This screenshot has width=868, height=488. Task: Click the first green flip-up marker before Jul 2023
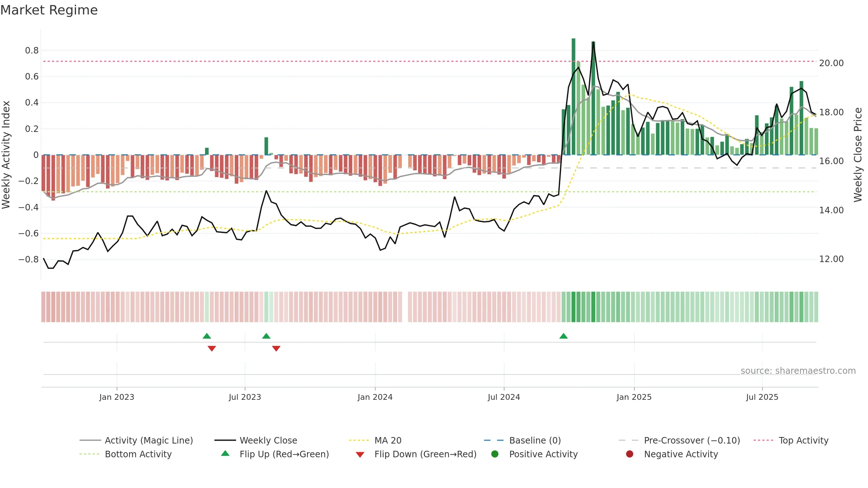point(207,336)
